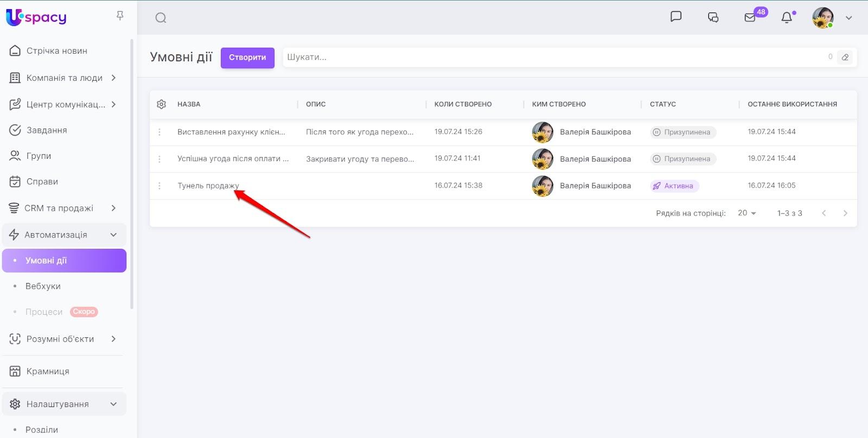Clear search filter with eraser icon
Image resolution: width=868 pixels, height=438 pixels.
pos(845,57)
